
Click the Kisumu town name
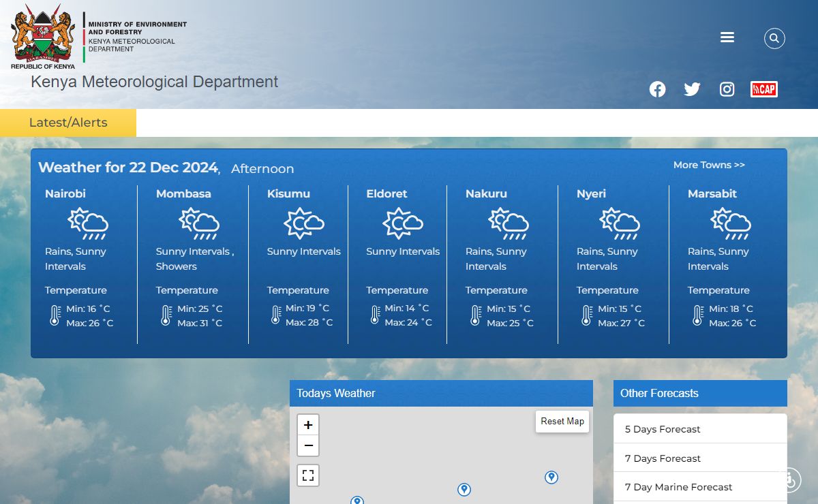(288, 193)
